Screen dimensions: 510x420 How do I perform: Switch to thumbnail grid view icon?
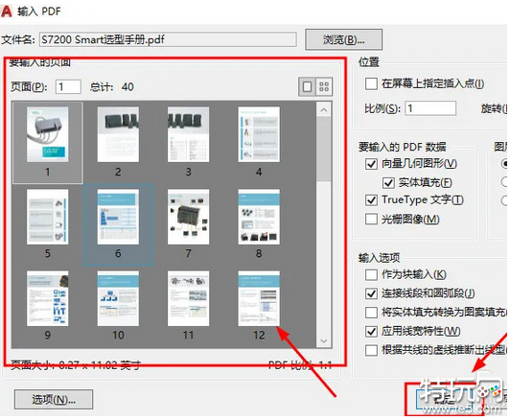(324, 86)
